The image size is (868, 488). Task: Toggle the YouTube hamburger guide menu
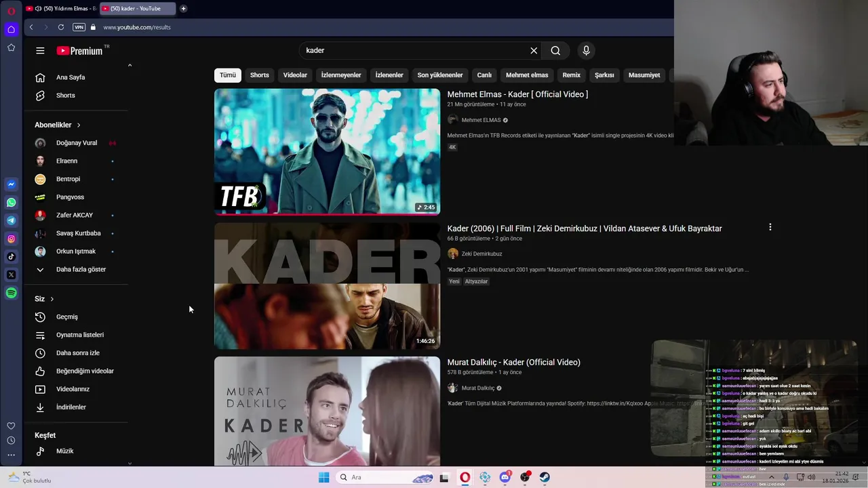(40, 50)
